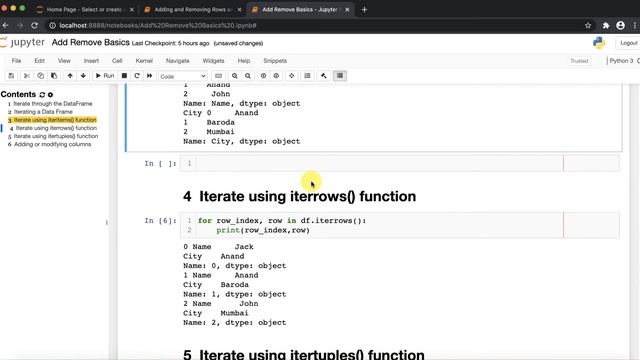The image size is (640, 360).
Task: Click the browser back arrow
Action: tap(6, 26)
